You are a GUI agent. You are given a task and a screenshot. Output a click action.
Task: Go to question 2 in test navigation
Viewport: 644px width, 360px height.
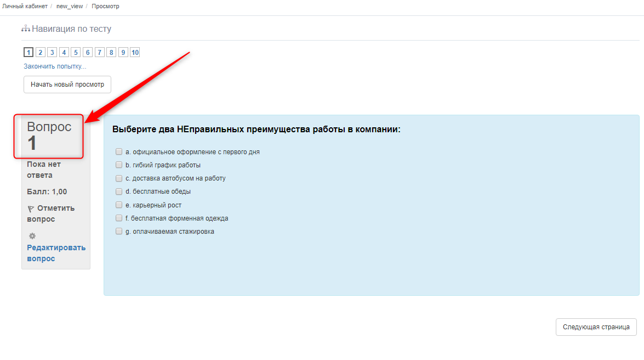point(40,53)
